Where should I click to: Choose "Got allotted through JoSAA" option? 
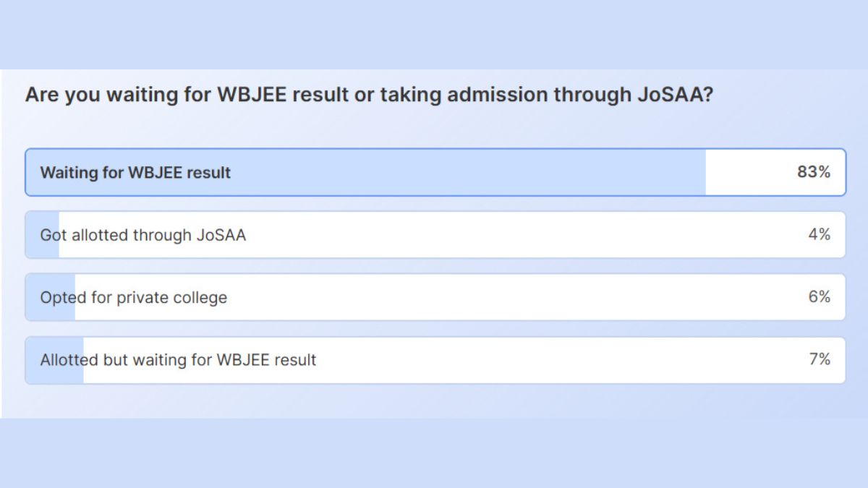coord(362,234)
